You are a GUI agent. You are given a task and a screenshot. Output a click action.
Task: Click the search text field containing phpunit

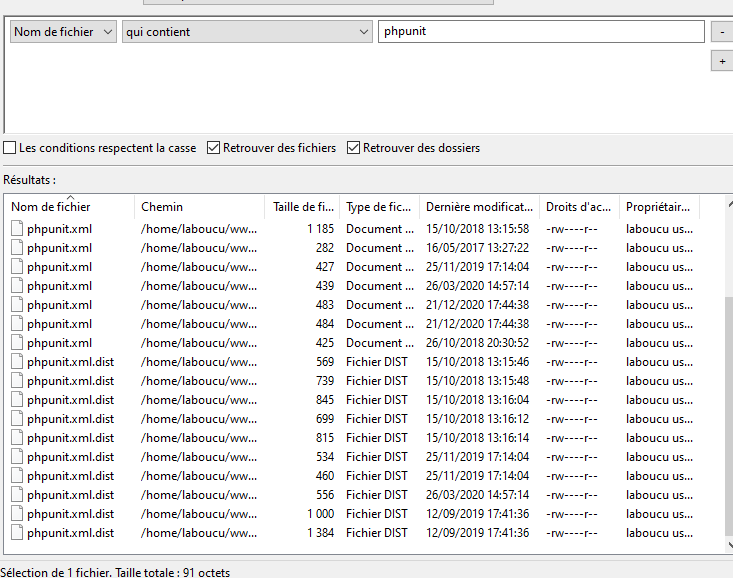click(x=541, y=31)
